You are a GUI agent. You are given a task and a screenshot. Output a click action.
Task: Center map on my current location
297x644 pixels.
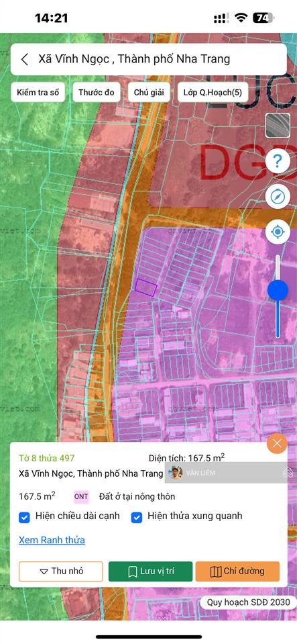click(278, 232)
